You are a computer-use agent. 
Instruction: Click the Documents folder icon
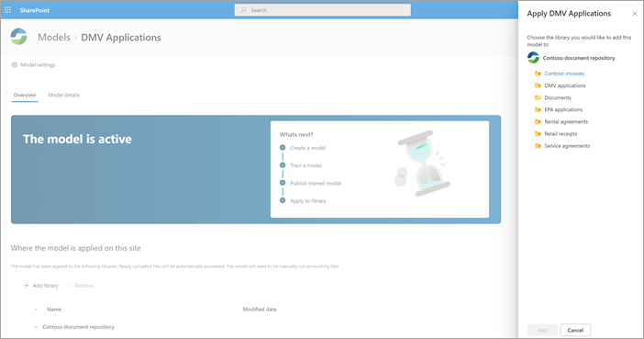tap(538, 97)
